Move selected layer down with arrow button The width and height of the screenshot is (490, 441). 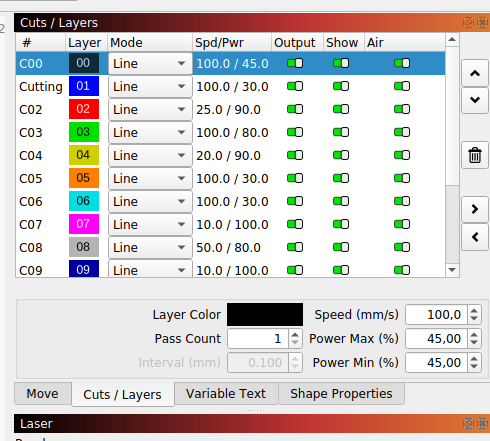coord(475,100)
